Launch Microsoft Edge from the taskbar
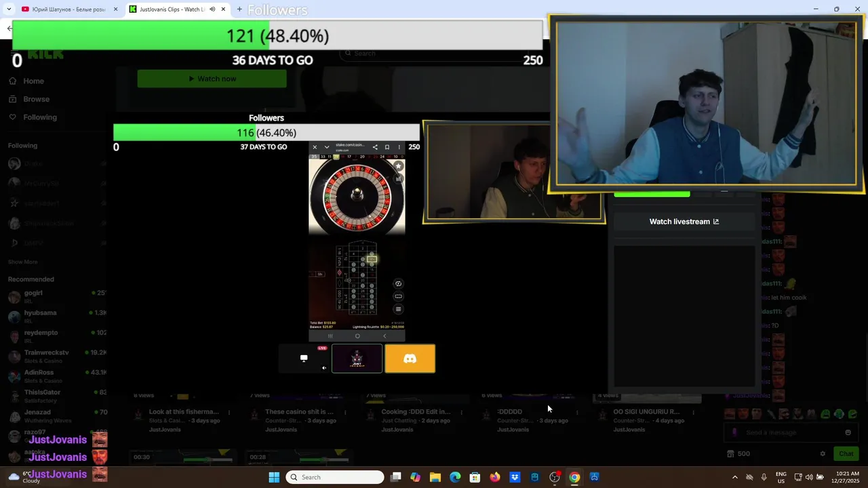 click(455, 477)
